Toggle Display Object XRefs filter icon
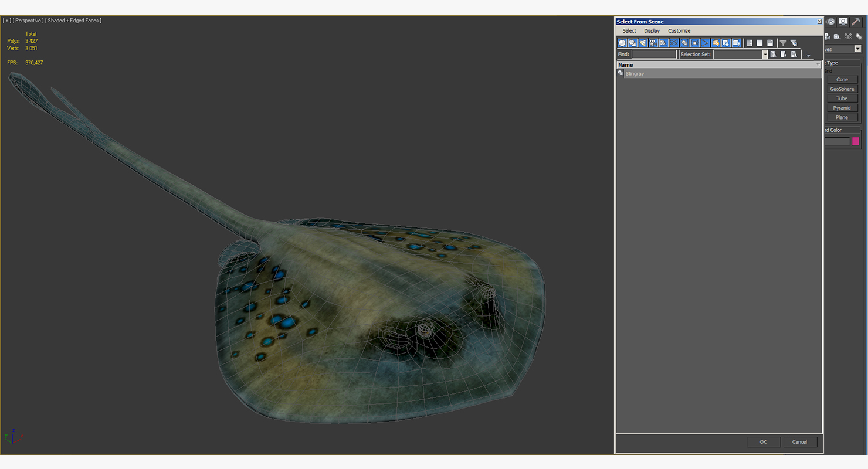The height and width of the screenshot is (469, 868). click(x=695, y=43)
